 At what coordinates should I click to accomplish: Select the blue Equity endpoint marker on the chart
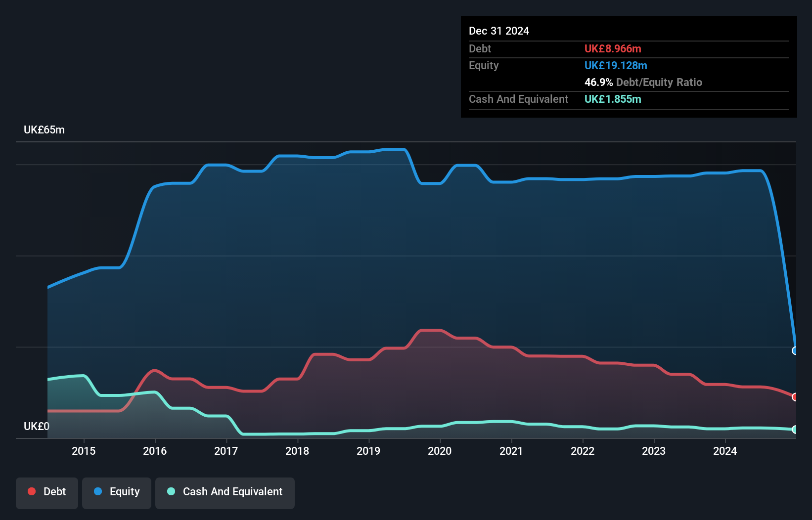(795, 350)
